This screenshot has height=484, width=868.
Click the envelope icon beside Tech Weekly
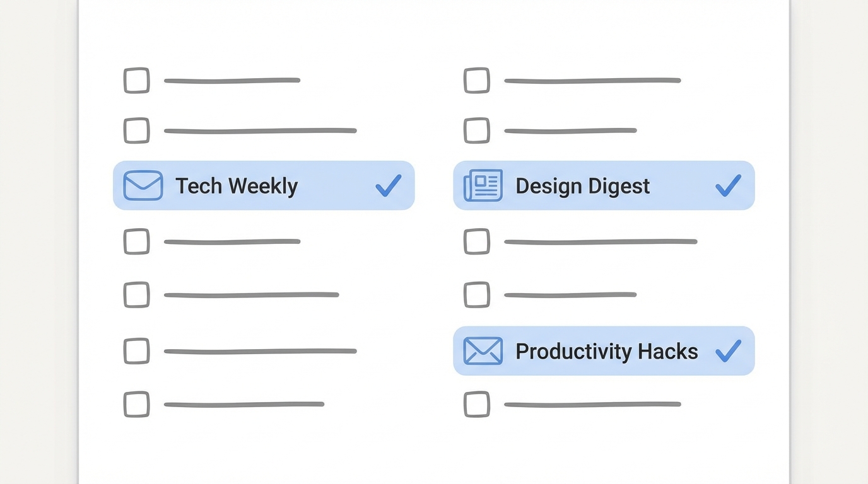coord(143,185)
